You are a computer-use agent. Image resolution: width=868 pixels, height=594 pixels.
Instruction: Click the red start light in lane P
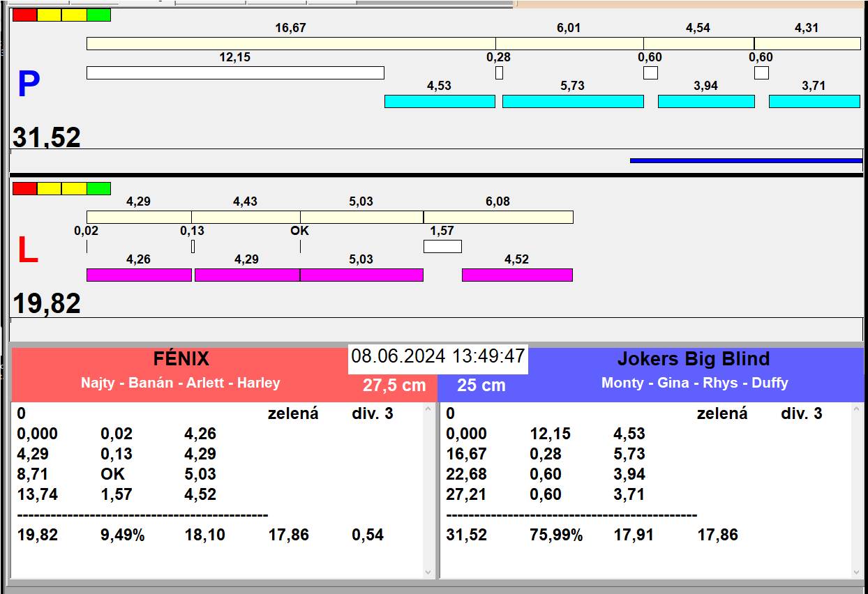pos(24,15)
